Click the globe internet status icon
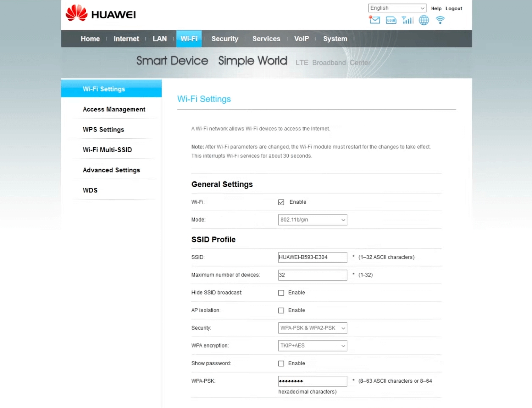Viewport: 532px width, 408px height. point(423,20)
